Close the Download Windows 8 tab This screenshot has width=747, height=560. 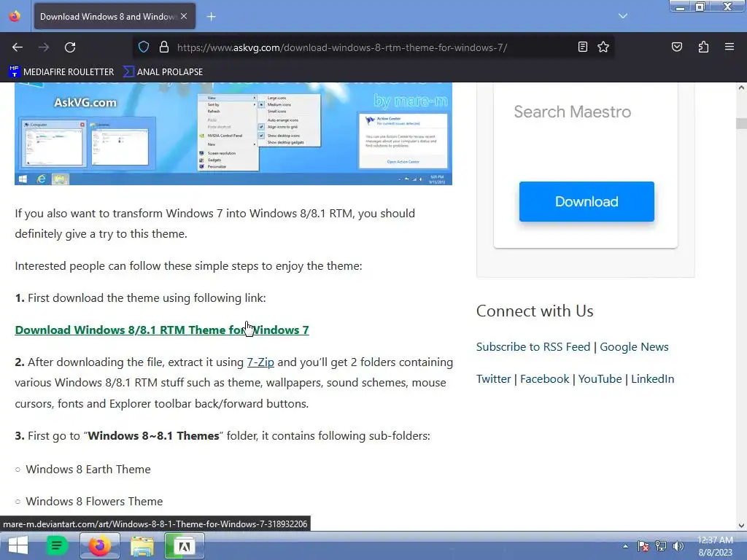184,16
